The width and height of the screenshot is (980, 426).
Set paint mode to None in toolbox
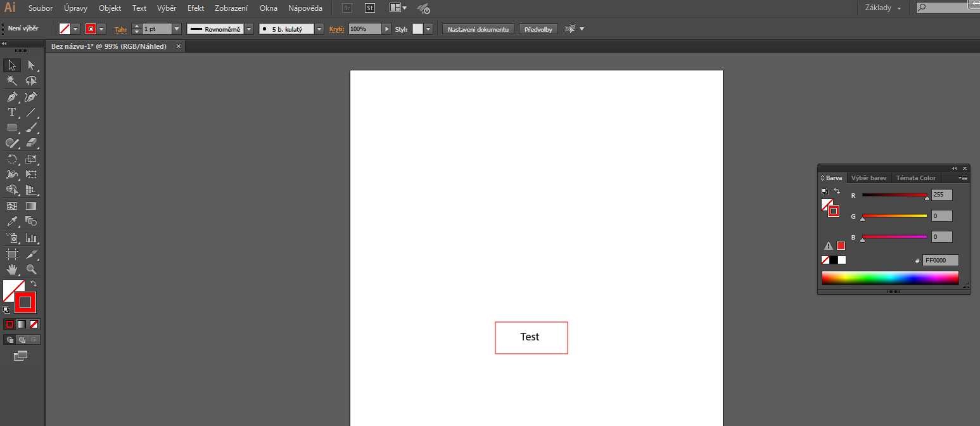(x=34, y=324)
